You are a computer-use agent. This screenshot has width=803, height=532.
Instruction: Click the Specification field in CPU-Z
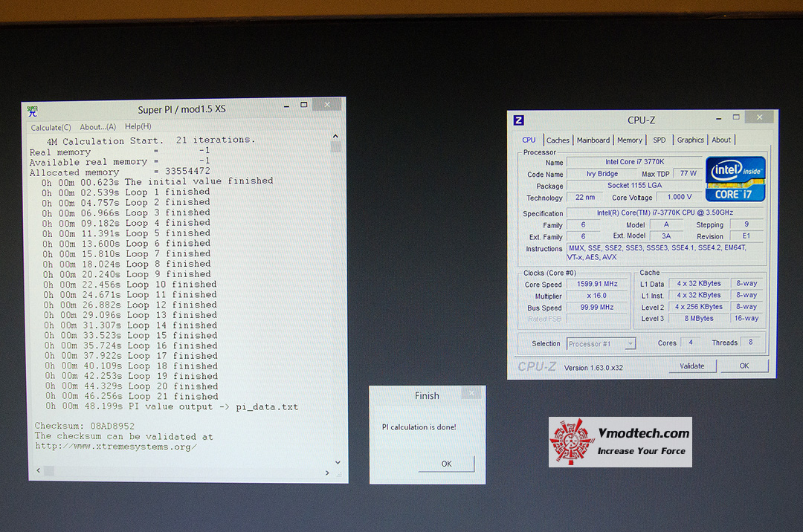click(x=665, y=213)
